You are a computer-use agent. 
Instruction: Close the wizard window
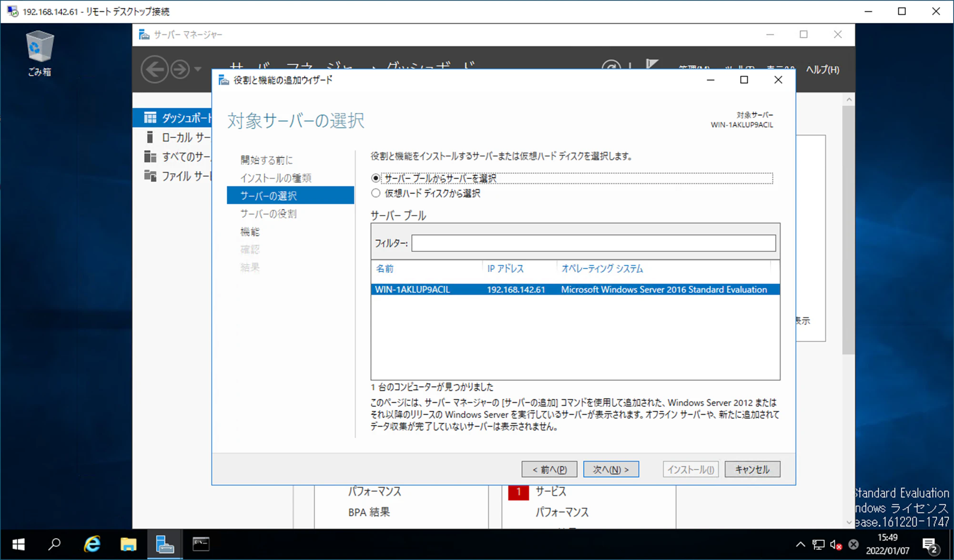[778, 80]
